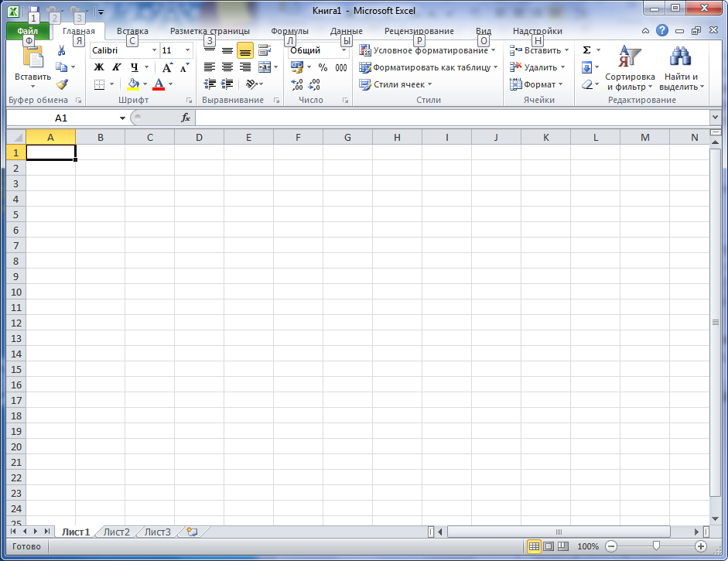Viewport: 728px width, 561px height.
Task: Switch to the Вставка tab
Action: coord(132,31)
